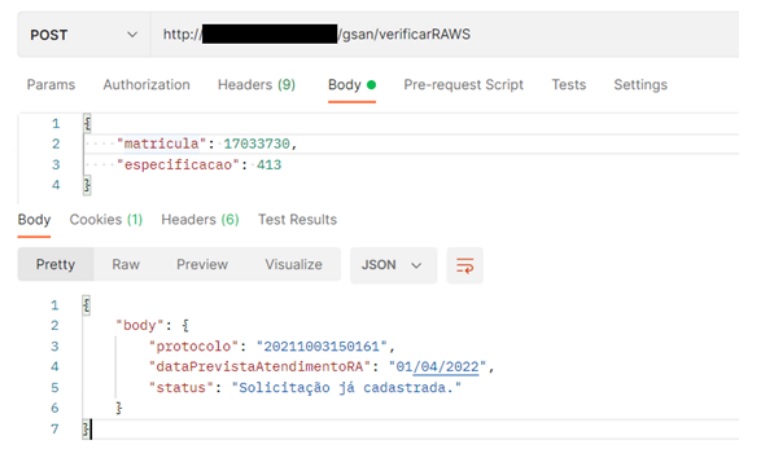
Task: Select the response Body tab
Action: pos(34,220)
